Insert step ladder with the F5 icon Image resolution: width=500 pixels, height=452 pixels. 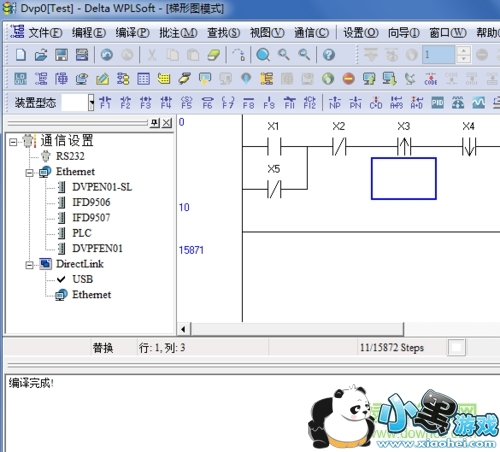187,103
